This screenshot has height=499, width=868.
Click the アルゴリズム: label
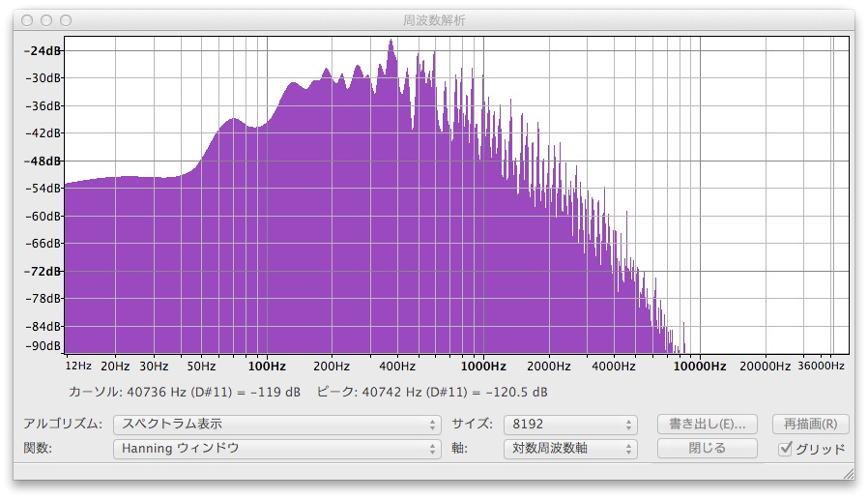click(63, 425)
